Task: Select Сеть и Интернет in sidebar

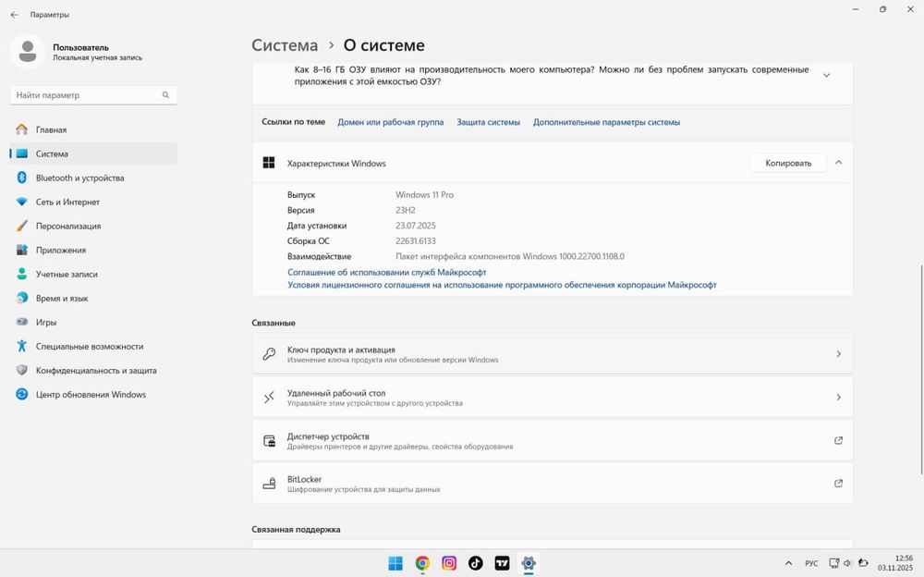Action: coord(93,202)
